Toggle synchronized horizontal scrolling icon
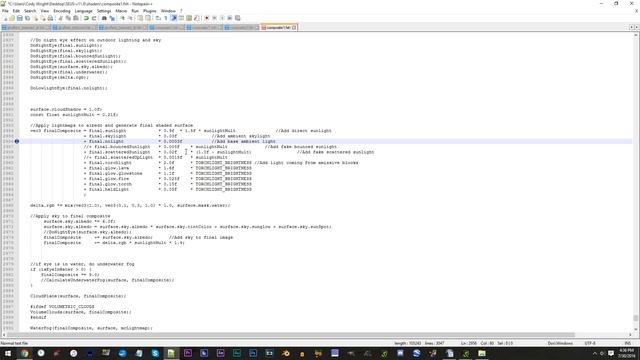This screenshot has width=640, height=360. [x=148, y=18]
